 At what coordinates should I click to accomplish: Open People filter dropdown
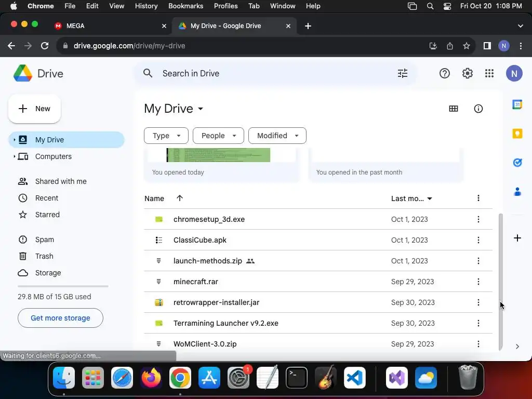click(x=218, y=136)
